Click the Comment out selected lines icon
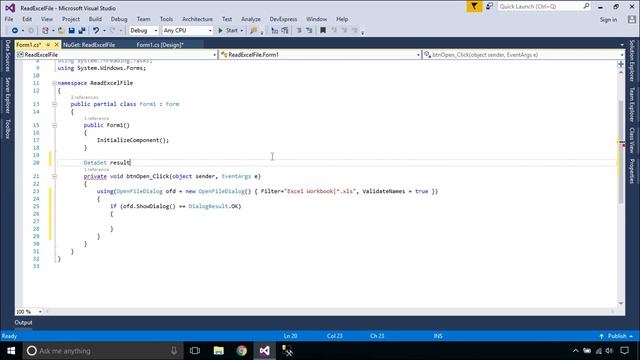Screen dimensions: 640x360 [299, 31]
